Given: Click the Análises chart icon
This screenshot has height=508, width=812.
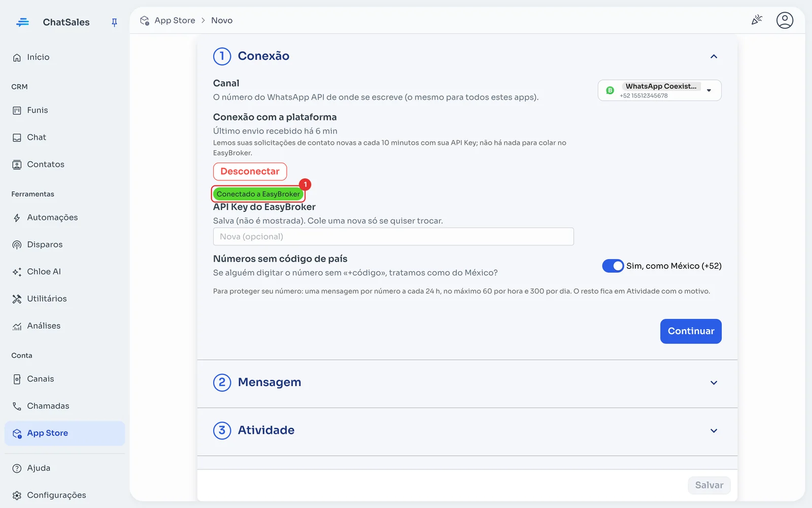Looking at the screenshot, I should coord(17,326).
